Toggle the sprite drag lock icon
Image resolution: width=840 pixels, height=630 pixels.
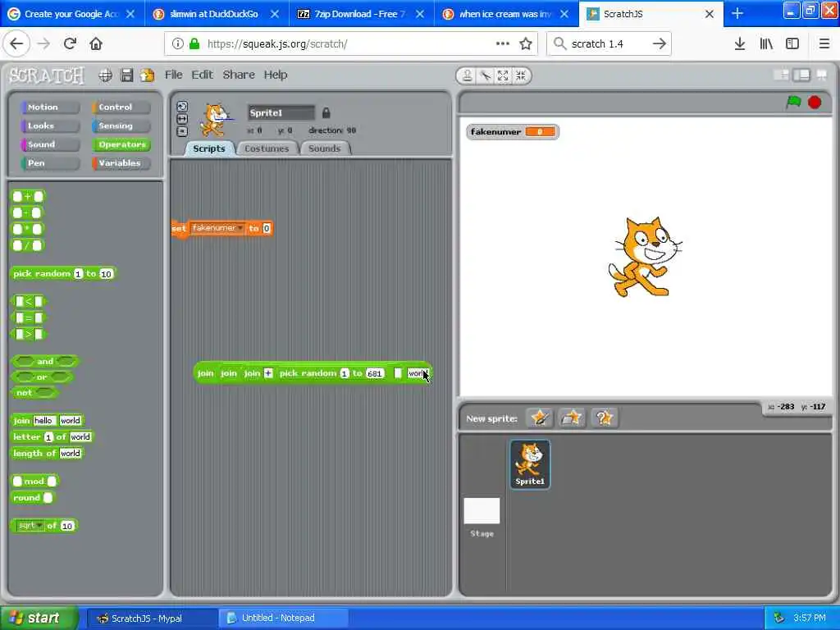[326, 112]
